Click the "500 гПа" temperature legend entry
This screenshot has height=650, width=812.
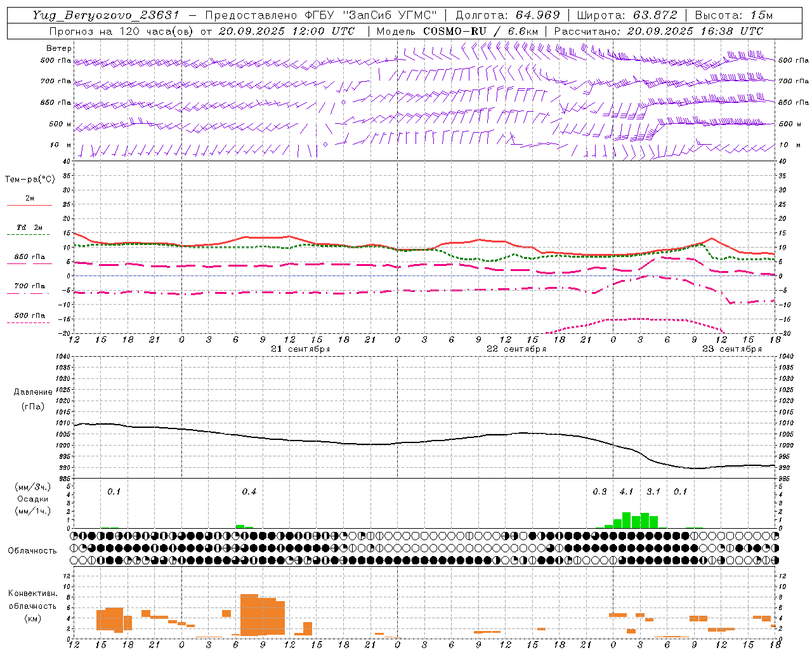(30, 315)
